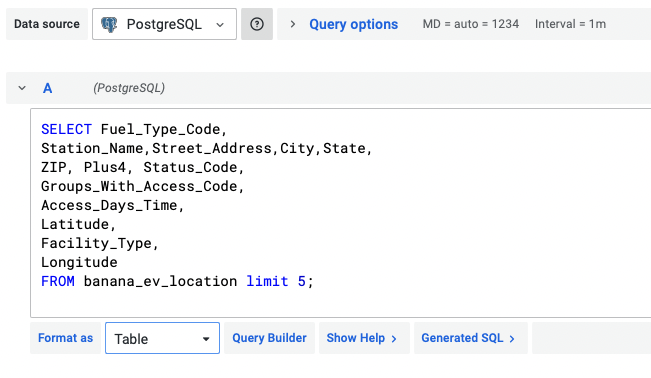Click inside the SQL query editor
The image size is (651, 378).
tap(340, 213)
